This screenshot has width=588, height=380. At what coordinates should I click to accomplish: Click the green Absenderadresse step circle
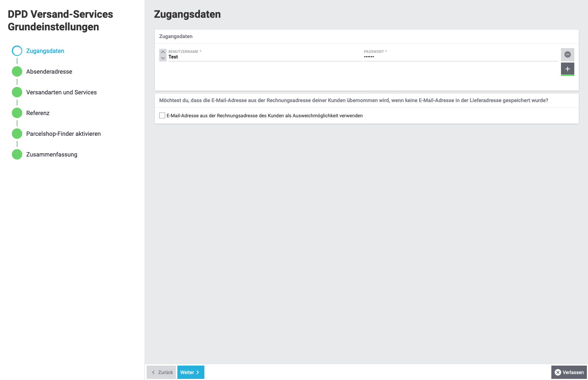coord(17,71)
